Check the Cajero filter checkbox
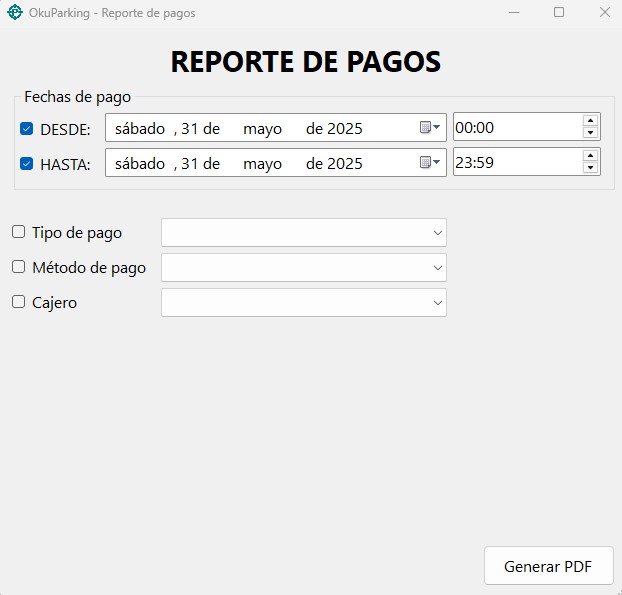Viewport: 622px width, 595px height. click(19, 302)
